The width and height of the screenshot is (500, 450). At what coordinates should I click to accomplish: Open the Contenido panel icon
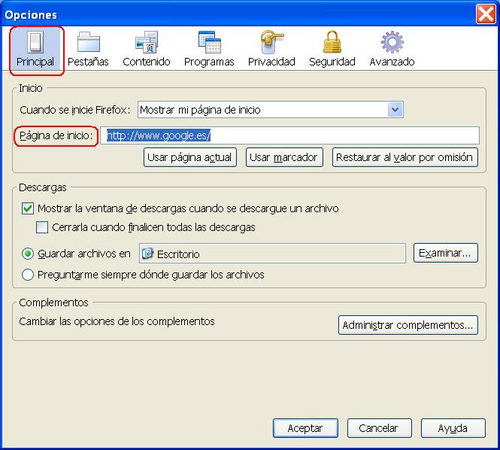point(146,42)
